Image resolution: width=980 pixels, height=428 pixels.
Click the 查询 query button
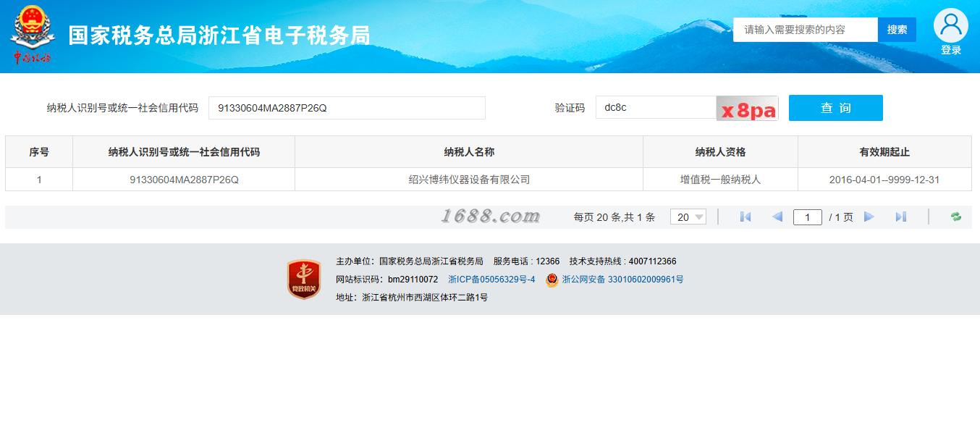836,108
